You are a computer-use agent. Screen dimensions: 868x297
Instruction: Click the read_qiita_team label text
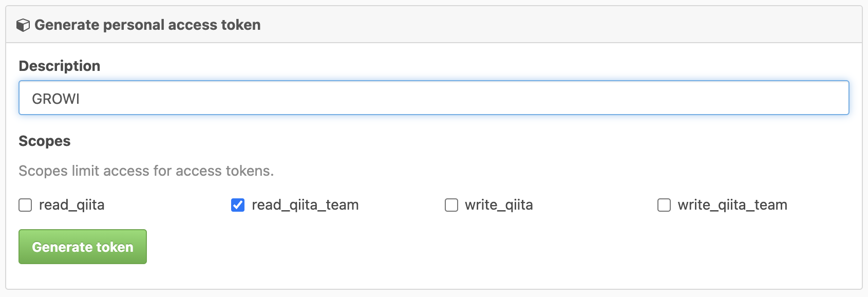[x=305, y=205]
